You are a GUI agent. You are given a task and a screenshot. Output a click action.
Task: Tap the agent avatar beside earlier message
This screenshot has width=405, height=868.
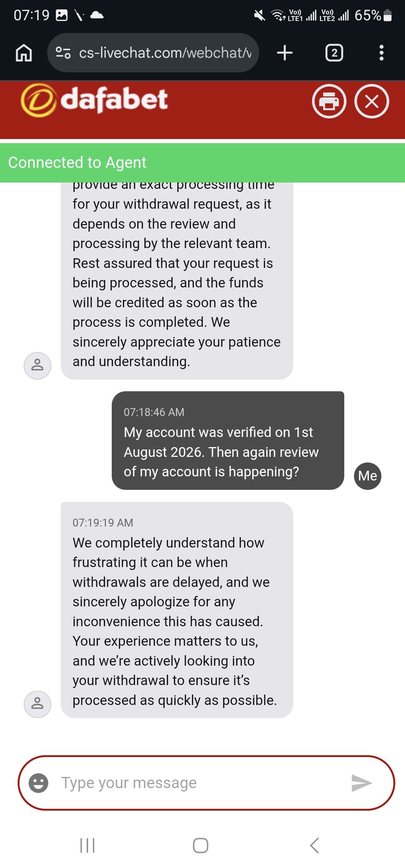click(x=37, y=365)
